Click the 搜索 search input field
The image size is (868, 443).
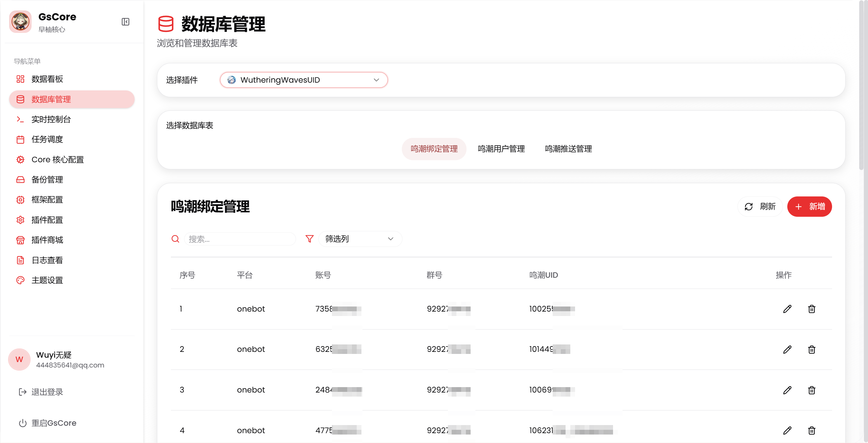[x=240, y=239]
